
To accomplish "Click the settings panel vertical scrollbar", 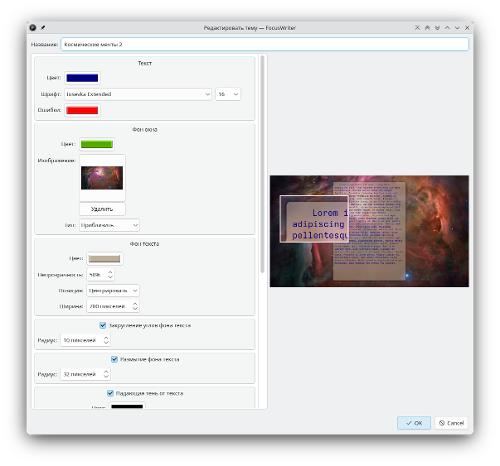I will [x=263, y=165].
